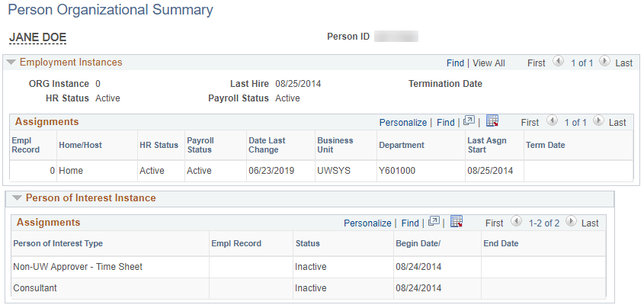Select the Consultant row
This screenshot has width=644, height=305.
pos(309,288)
